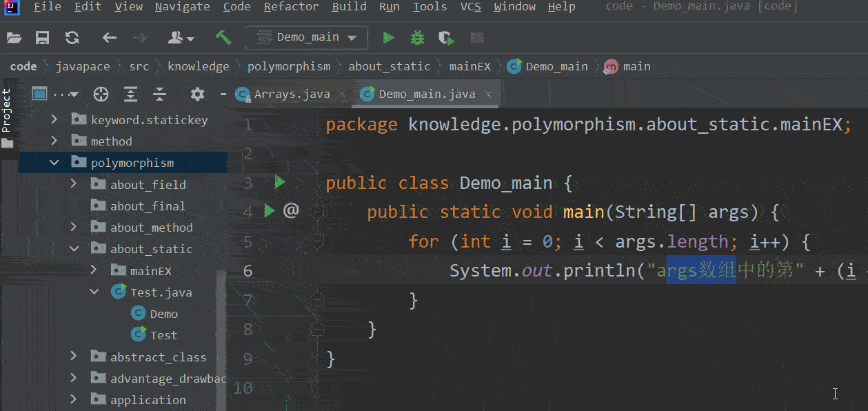Open the Edit menu
The height and width of the screenshot is (411, 868).
tap(88, 7)
